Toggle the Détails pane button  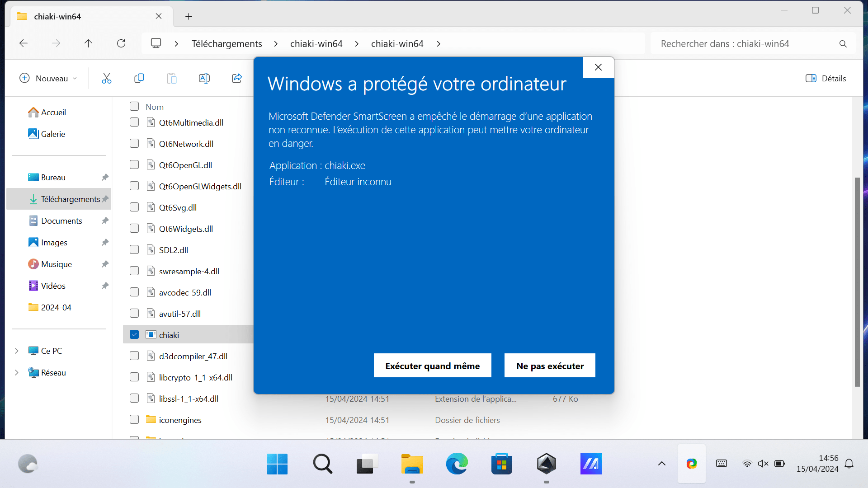tap(826, 78)
